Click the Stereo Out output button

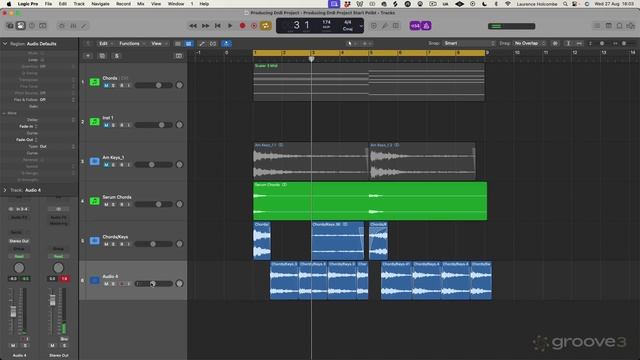19,241
